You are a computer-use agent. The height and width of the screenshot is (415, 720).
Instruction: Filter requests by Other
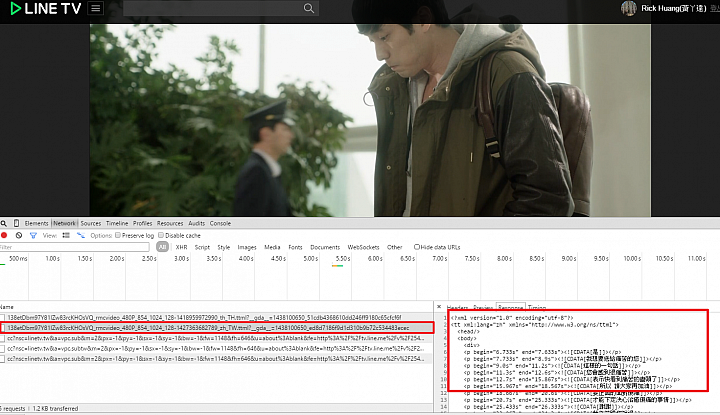coord(394,247)
